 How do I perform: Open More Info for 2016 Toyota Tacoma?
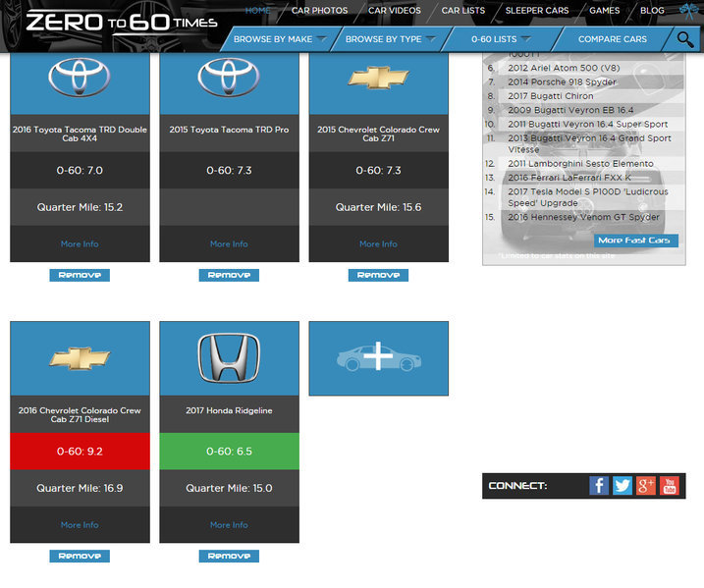pyautogui.click(x=80, y=244)
